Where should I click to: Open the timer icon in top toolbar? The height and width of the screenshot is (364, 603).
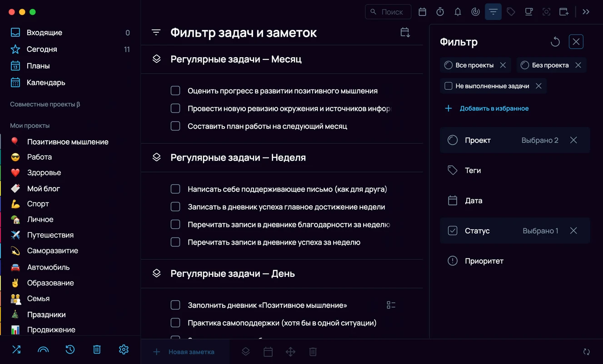point(440,12)
